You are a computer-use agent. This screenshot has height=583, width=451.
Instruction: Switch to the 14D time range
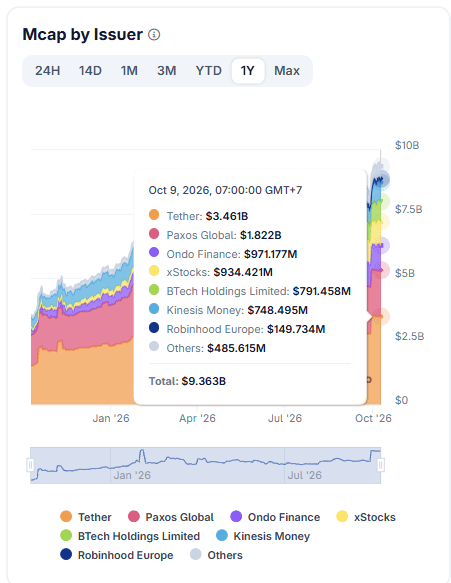90,71
